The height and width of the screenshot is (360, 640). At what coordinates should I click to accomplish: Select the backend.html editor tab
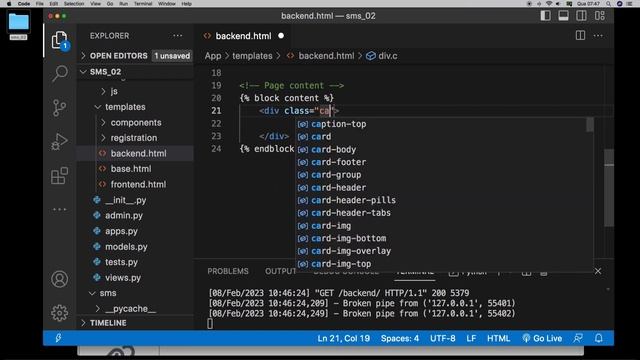(243, 36)
